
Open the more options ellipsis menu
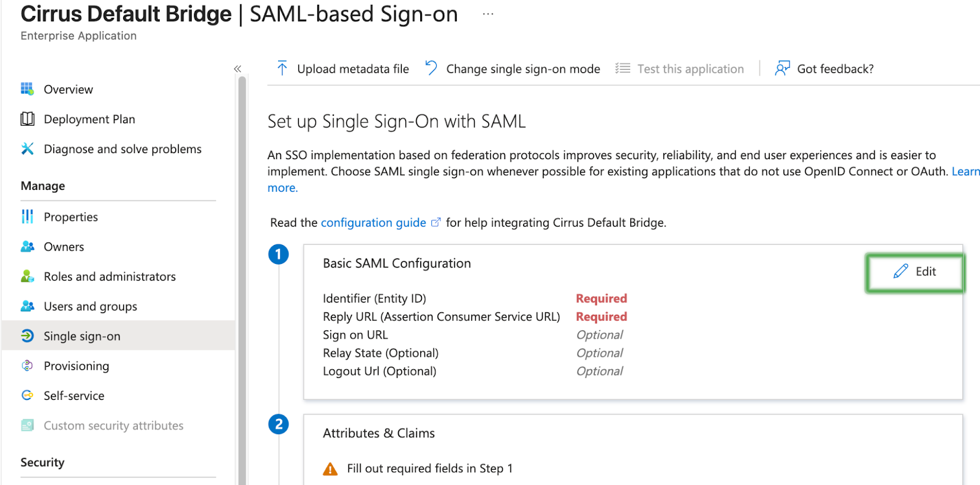coord(488,14)
